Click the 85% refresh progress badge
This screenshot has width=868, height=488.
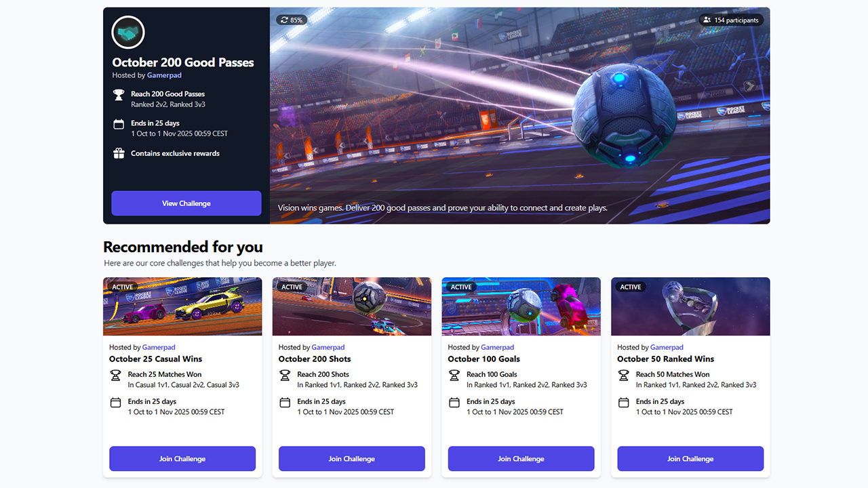(x=292, y=20)
